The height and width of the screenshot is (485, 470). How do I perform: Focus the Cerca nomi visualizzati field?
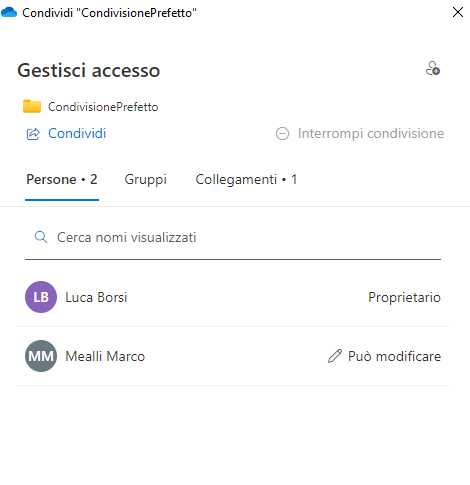click(233, 238)
